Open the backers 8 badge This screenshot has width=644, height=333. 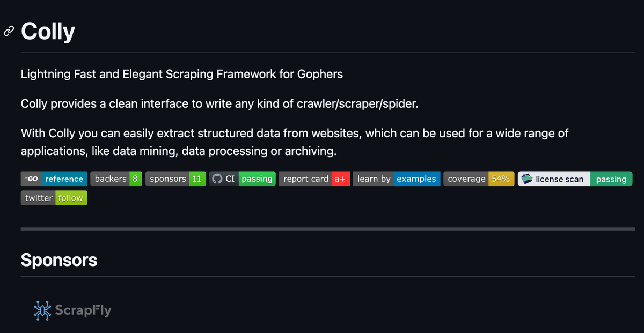[x=116, y=179]
